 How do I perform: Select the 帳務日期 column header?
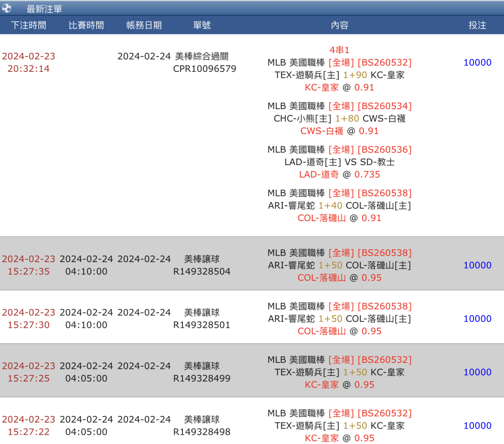pos(144,25)
